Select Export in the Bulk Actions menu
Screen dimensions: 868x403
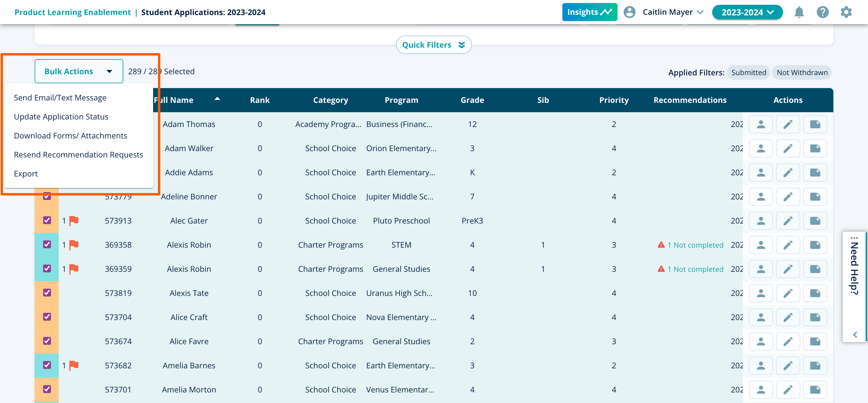click(26, 174)
